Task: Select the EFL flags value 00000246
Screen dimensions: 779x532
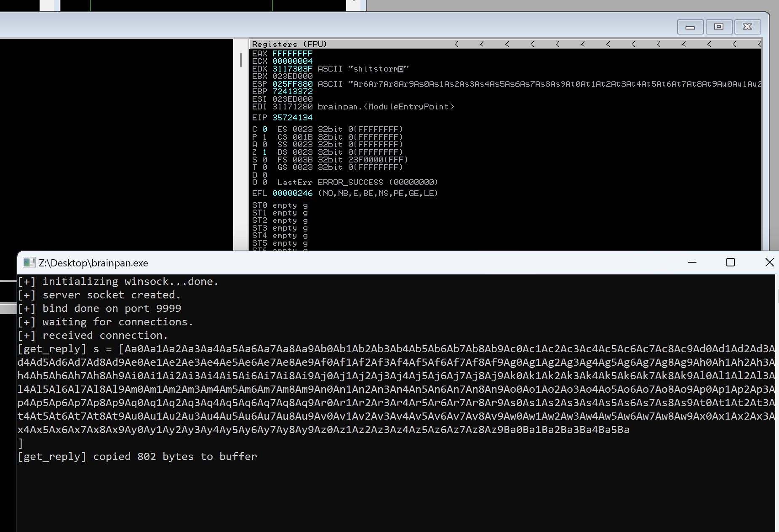Action: click(x=292, y=193)
